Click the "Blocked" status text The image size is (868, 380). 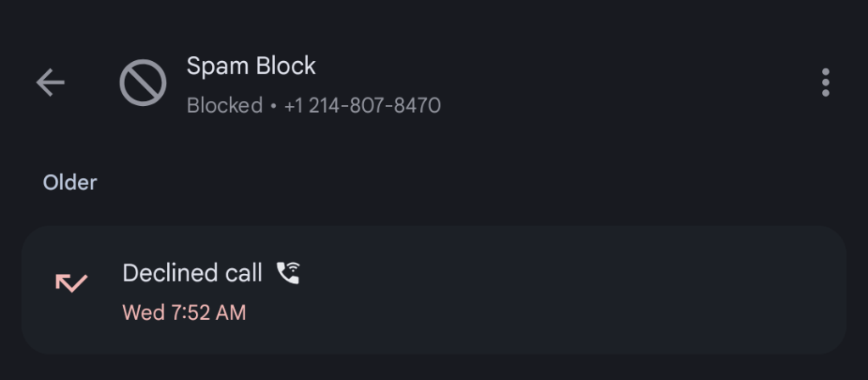224,106
